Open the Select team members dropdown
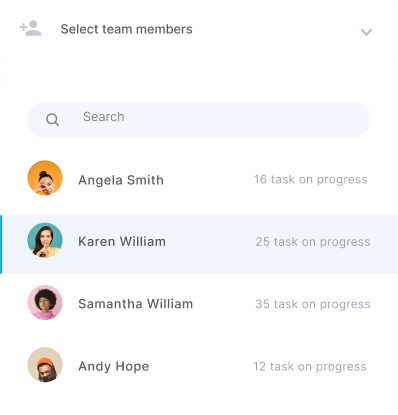The width and height of the screenshot is (398, 415). [199, 29]
